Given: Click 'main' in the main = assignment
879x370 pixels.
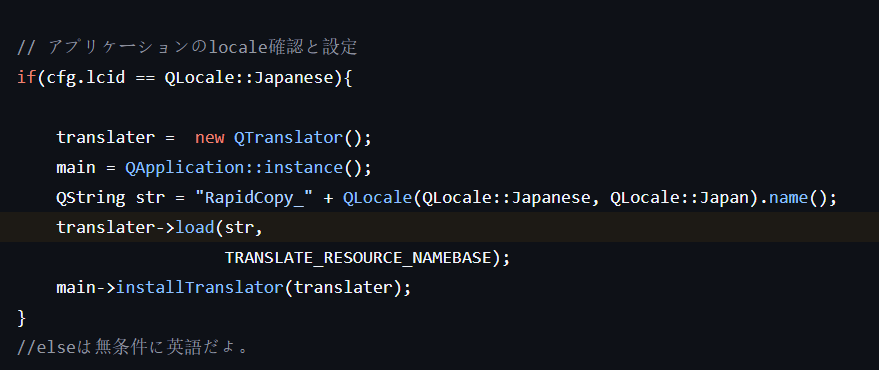Looking at the screenshot, I should pos(76,167).
